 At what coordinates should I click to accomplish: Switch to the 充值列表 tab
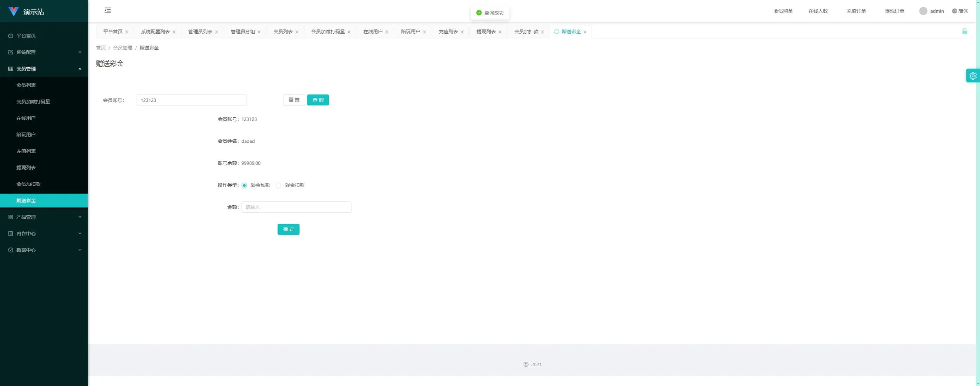coord(448,31)
